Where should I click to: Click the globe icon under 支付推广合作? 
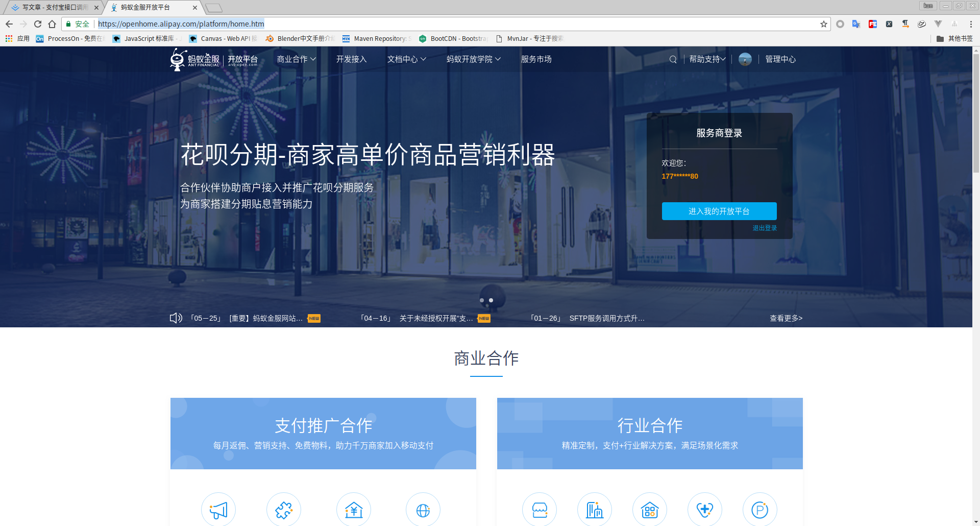pos(423,510)
